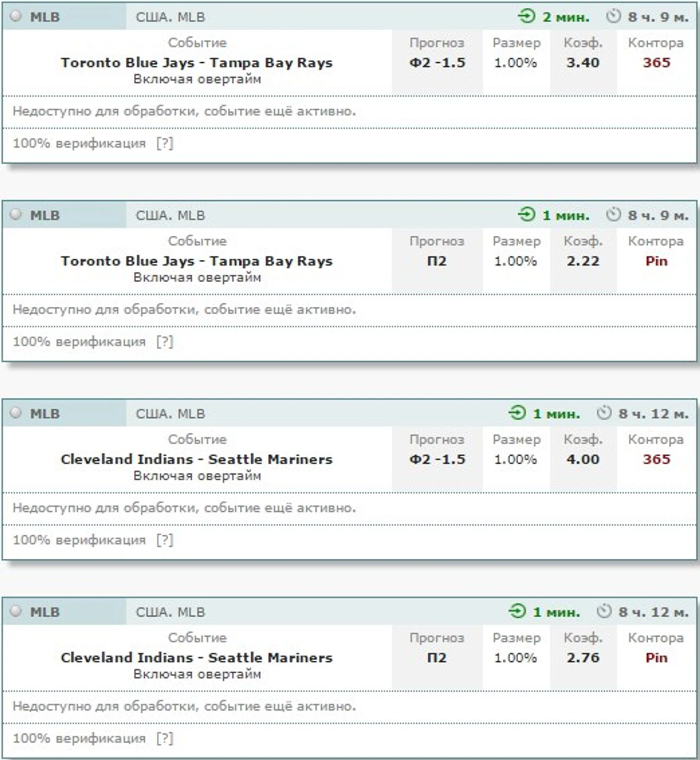Click clock icon in last card header
Screen dimensions: 700x760
coord(604,611)
